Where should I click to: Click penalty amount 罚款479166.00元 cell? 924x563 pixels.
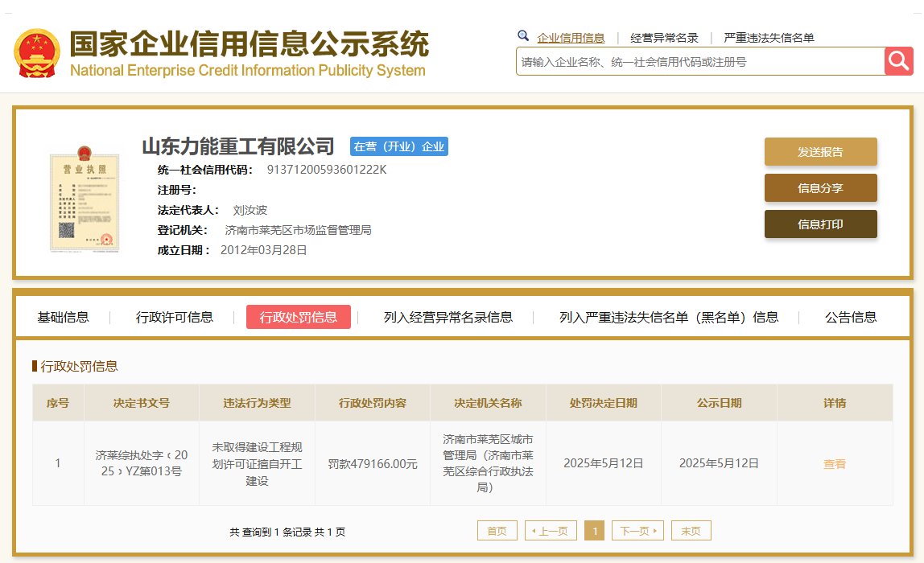click(373, 463)
